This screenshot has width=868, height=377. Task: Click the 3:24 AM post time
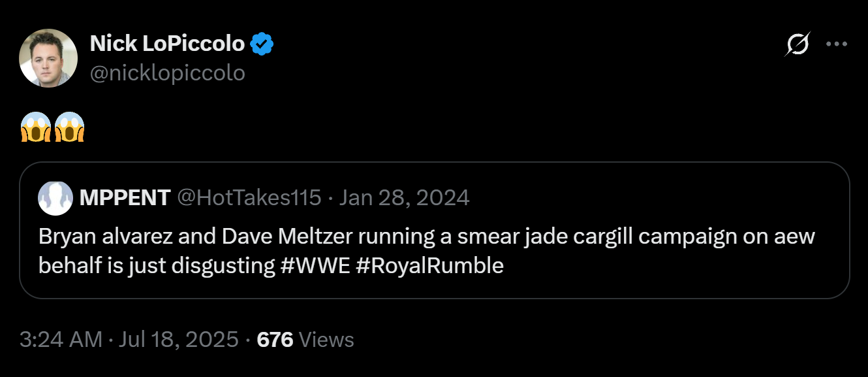click(x=61, y=340)
